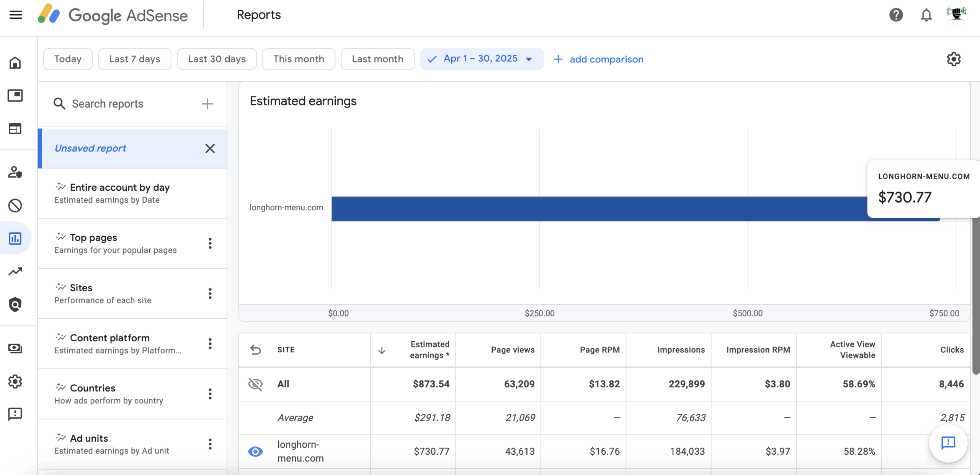Open report settings gear icon
The width and height of the screenshot is (980, 475).
954,59
